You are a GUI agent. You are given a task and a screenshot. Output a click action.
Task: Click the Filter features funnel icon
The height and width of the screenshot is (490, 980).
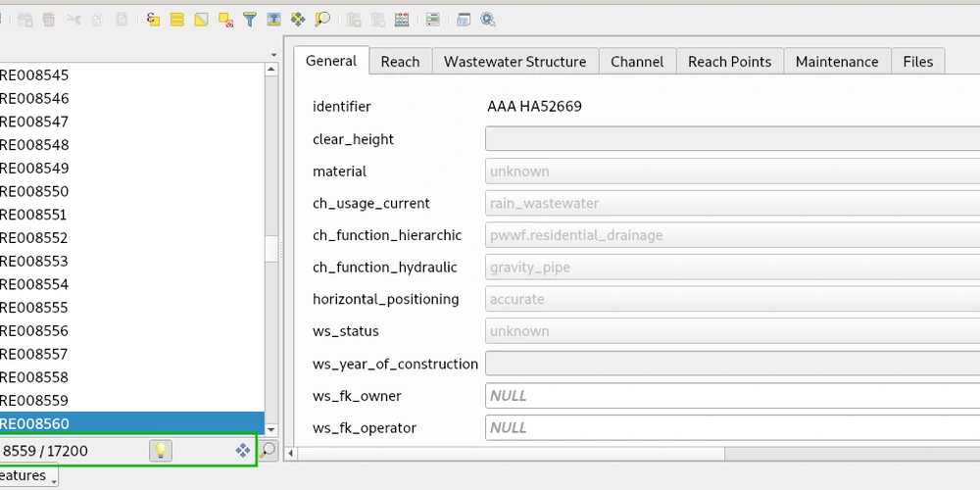tap(250, 19)
